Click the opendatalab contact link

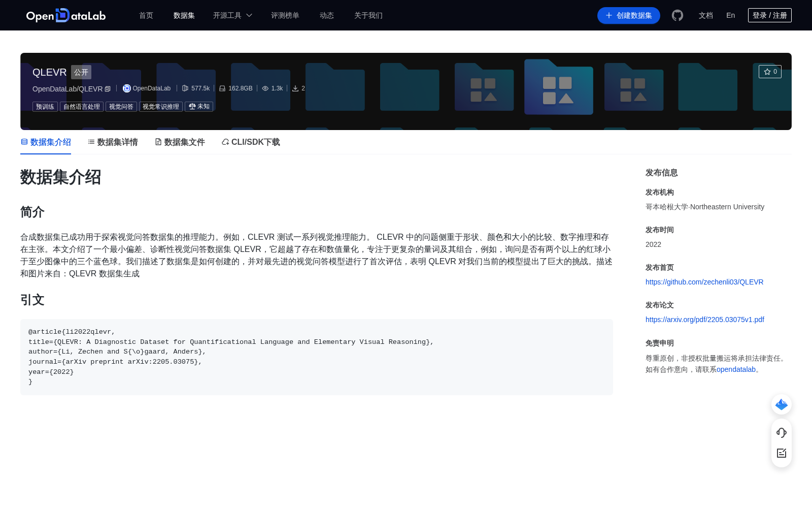click(736, 369)
